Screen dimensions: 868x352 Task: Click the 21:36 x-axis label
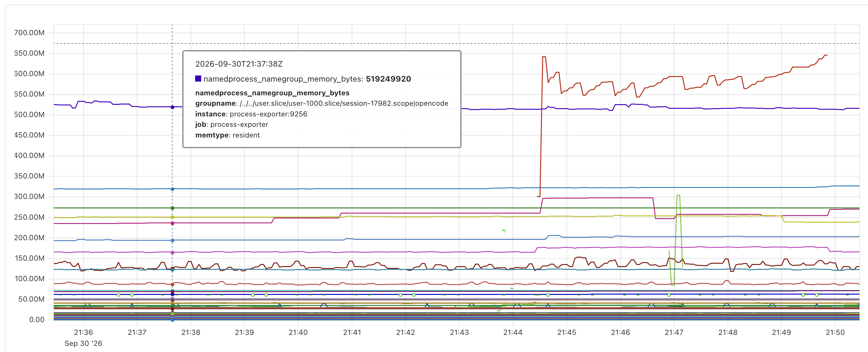point(83,332)
